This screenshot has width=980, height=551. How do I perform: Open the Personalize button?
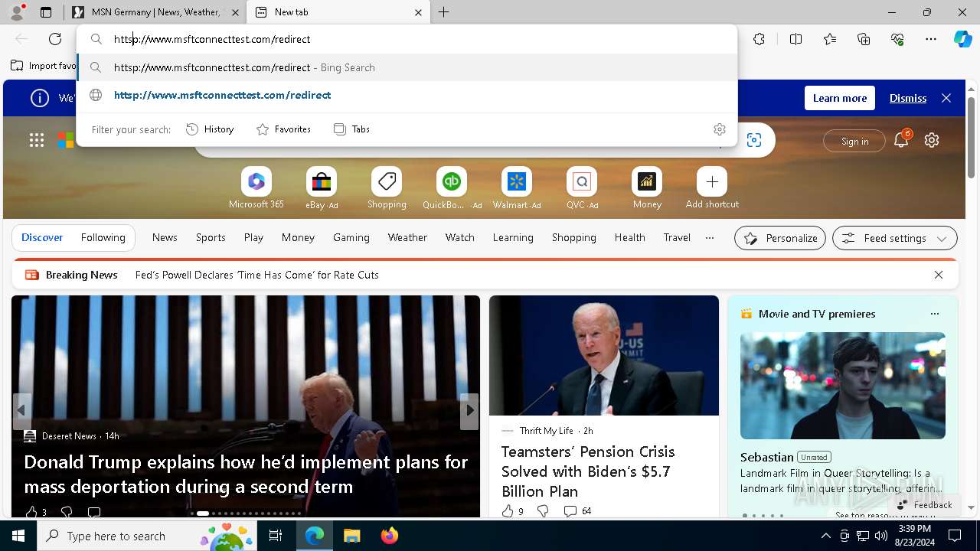780,238
